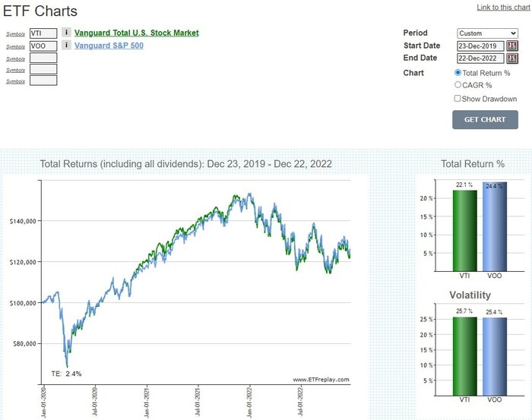Click the Symbols link beside VTI field

point(16,34)
